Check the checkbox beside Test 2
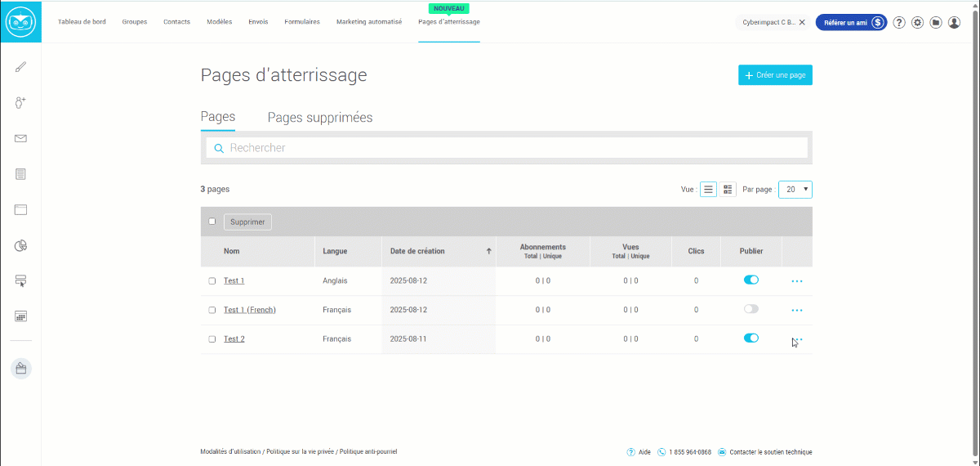 (x=212, y=338)
